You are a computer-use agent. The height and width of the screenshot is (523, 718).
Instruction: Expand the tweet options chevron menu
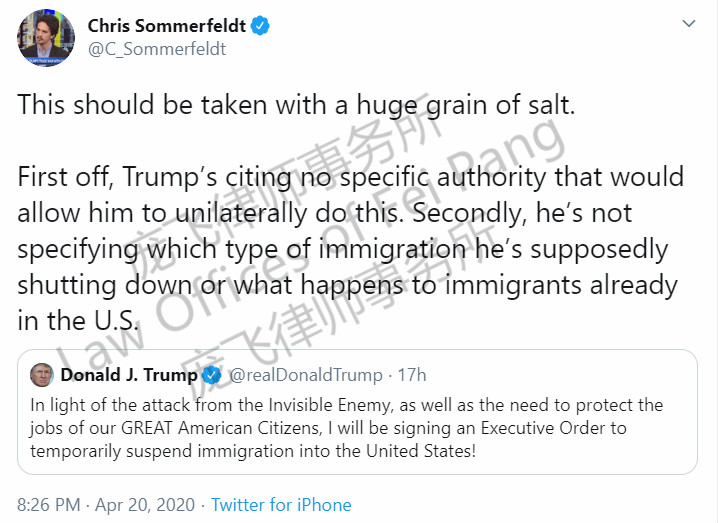click(x=689, y=23)
